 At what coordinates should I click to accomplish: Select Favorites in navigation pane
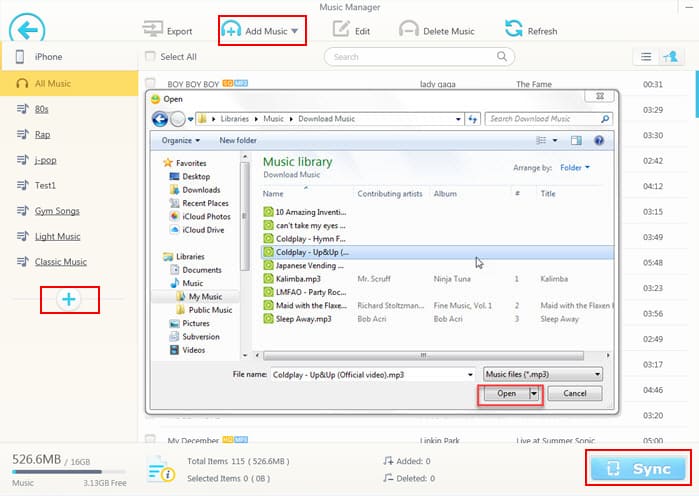click(x=191, y=163)
